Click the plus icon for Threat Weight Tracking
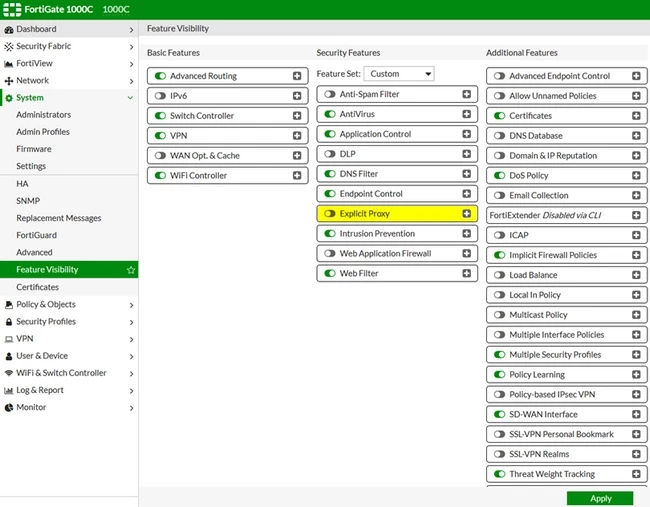The image size is (650, 507). click(x=636, y=474)
